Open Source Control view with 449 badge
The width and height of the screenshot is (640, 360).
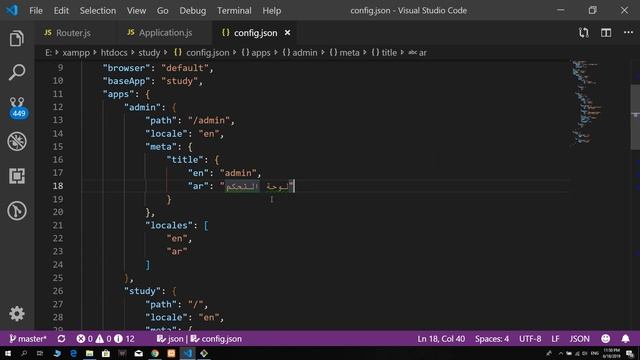pos(17,107)
